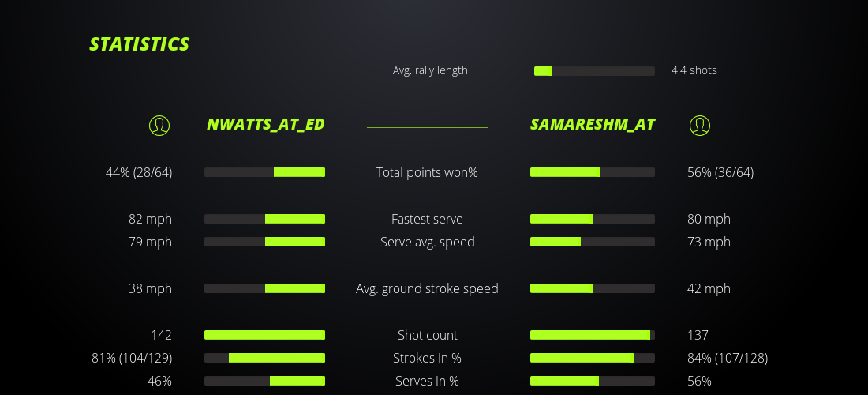Open NWATTS_AT_ED player name
The height and width of the screenshot is (395, 868).
pos(265,125)
